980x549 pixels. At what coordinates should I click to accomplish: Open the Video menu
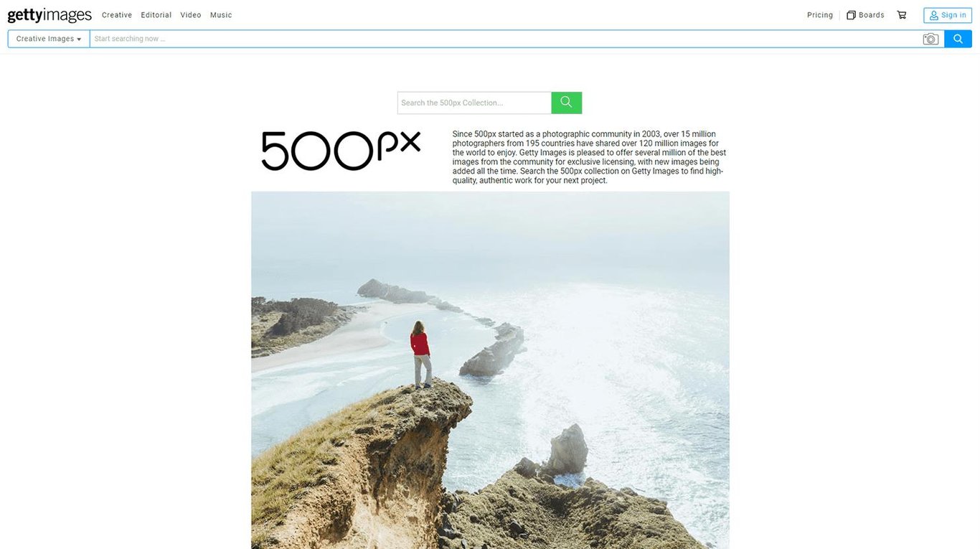point(191,15)
